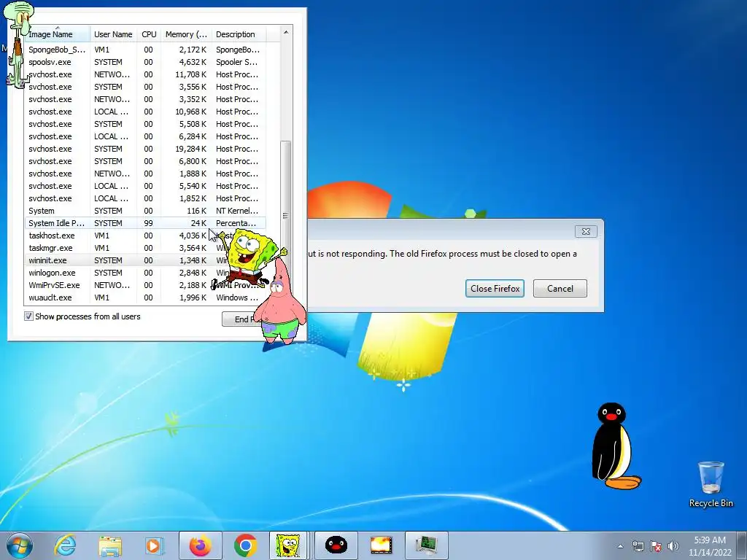Open the volume speaker icon
The image size is (747, 560).
point(673,546)
